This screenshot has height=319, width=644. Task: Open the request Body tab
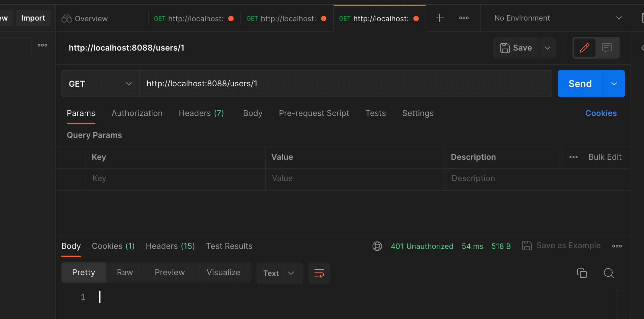point(253,113)
